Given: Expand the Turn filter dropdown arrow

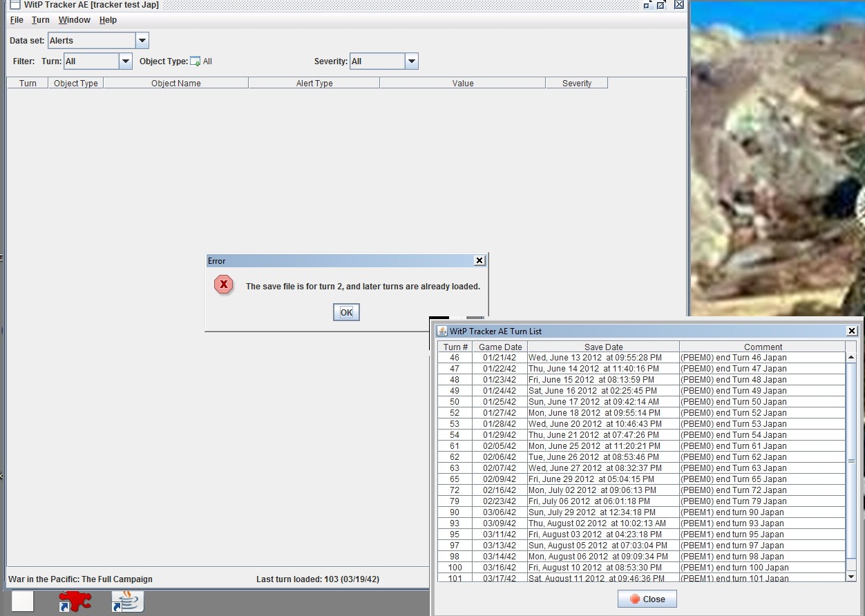Looking at the screenshot, I should (126, 61).
